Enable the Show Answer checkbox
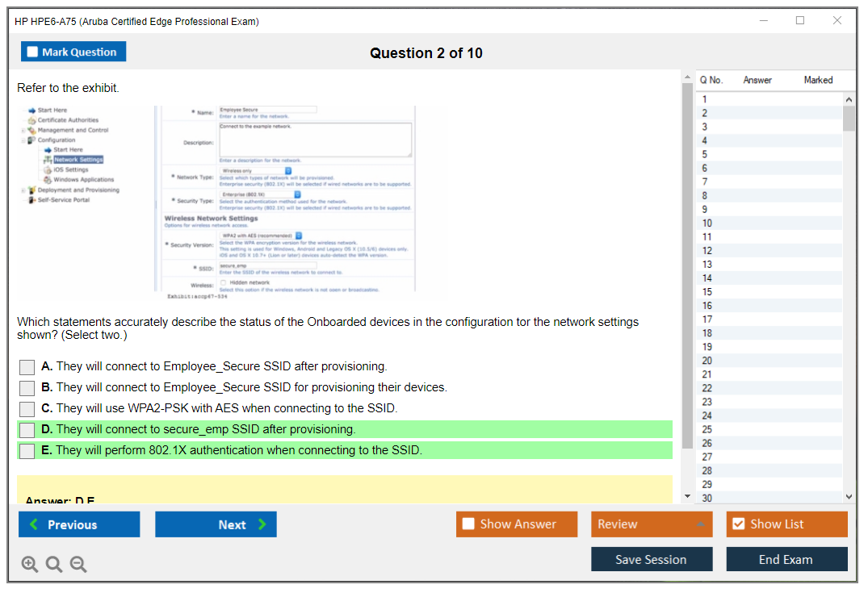The width and height of the screenshot is (868, 593). click(x=468, y=524)
